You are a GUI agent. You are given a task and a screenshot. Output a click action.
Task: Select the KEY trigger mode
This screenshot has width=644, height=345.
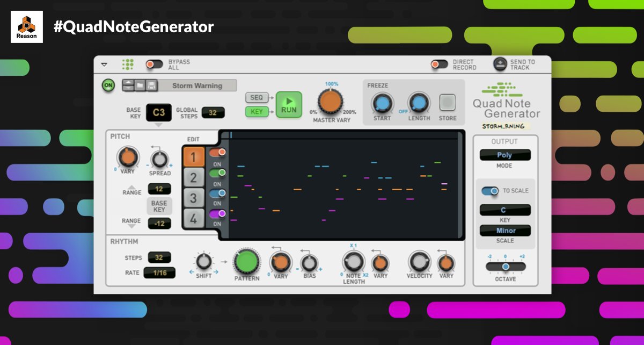[257, 111]
